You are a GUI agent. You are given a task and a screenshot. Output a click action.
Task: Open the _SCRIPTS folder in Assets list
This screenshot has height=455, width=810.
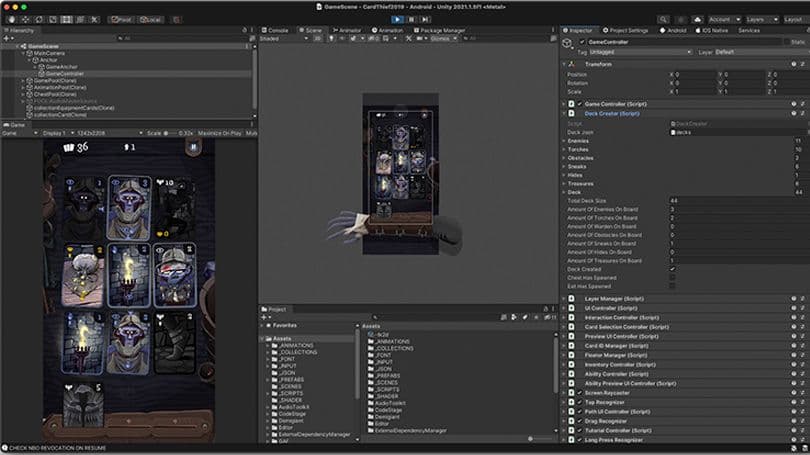(383, 389)
